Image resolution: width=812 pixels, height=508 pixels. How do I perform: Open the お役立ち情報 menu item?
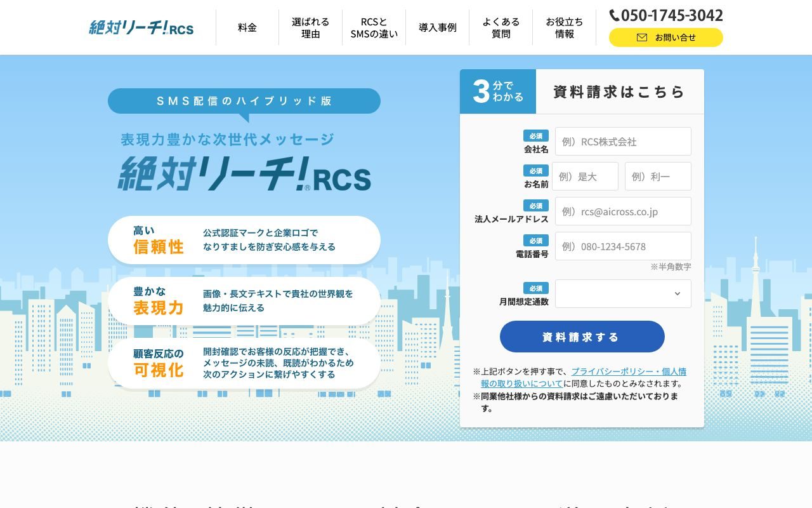tap(565, 27)
